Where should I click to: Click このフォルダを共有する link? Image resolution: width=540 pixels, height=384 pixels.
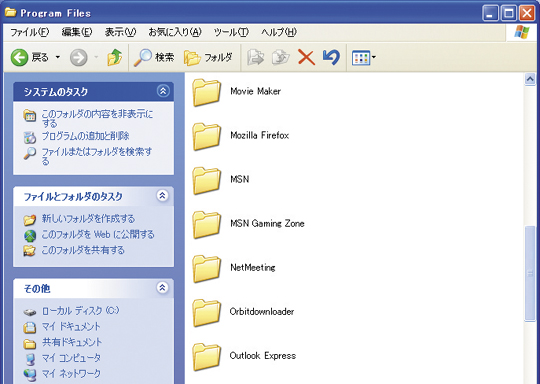(83, 250)
